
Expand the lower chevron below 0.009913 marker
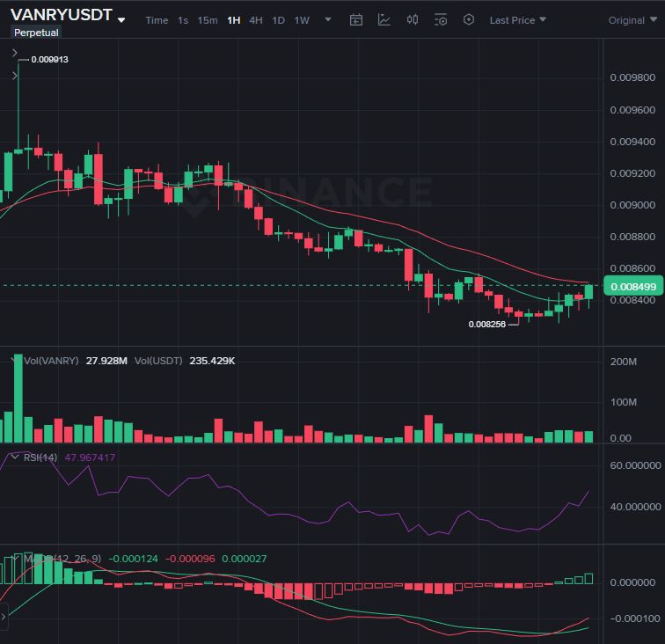point(14,76)
